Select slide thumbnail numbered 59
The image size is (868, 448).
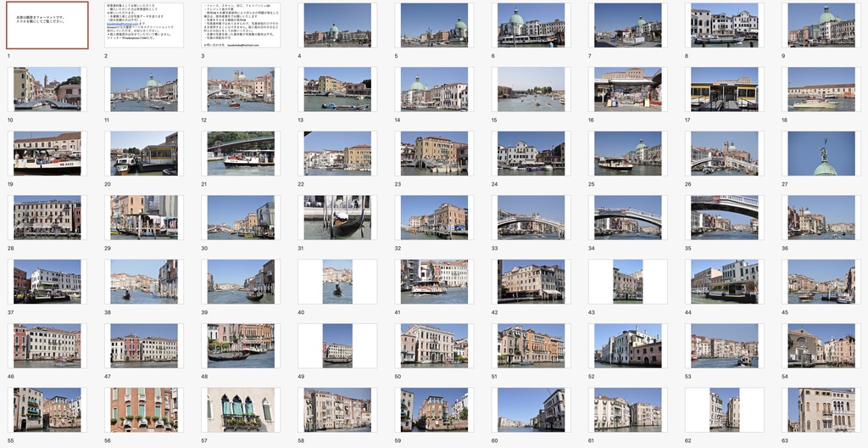(x=435, y=410)
